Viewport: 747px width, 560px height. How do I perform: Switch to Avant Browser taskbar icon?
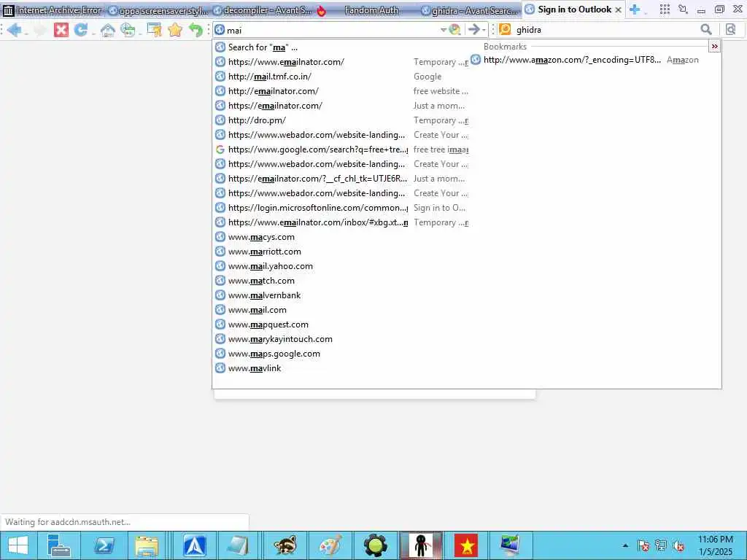coord(195,545)
